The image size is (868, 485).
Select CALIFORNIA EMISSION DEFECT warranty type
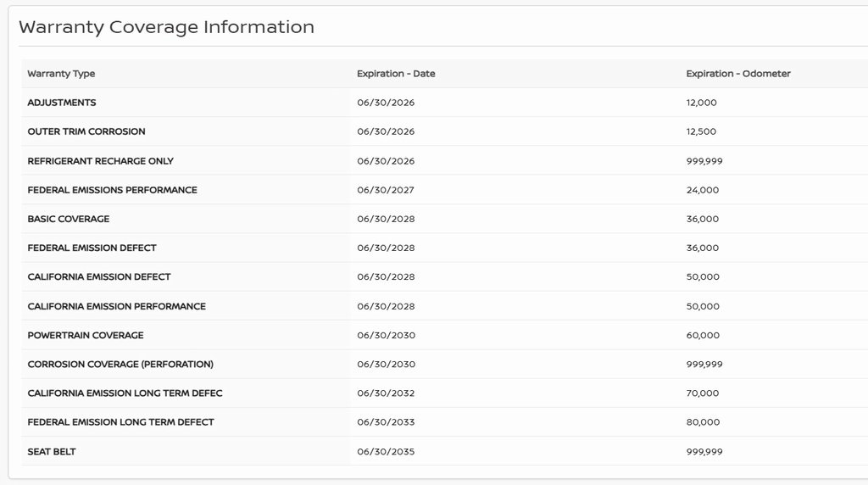coord(99,276)
